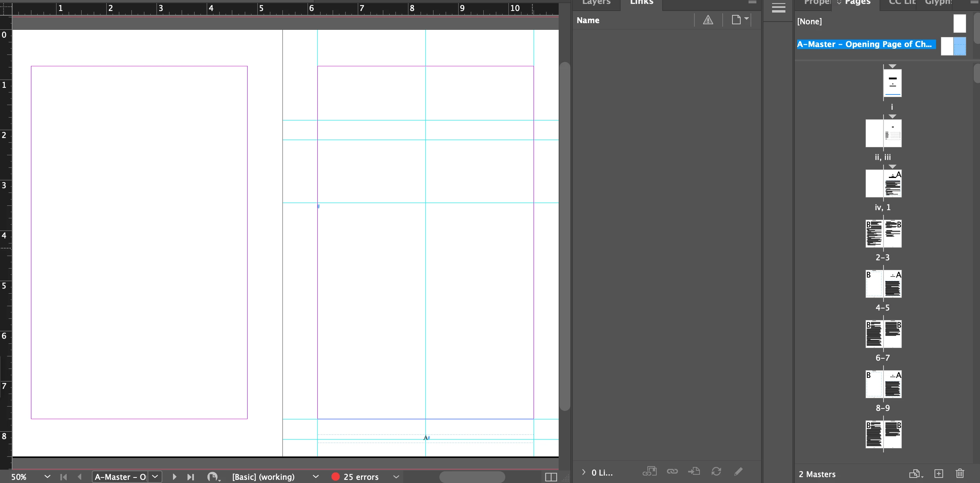Go to the next spread arrow
The width and height of the screenshot is (980, 483).
tap(174, 477)
